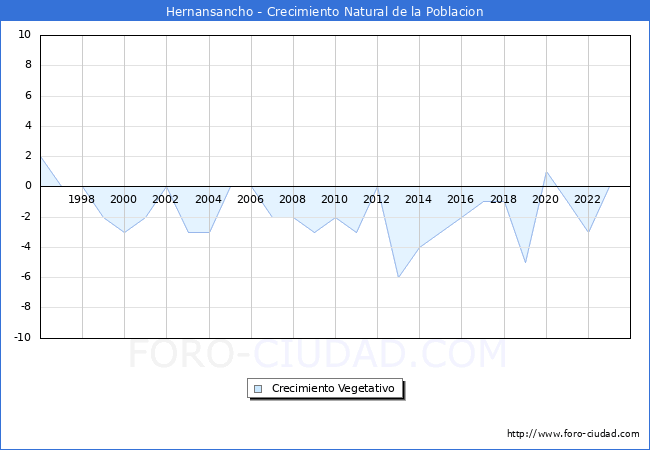The width and height of the screenshot is (650, 450).
Task: Click the 2000 x-axis label
Action: click(124, 199)
